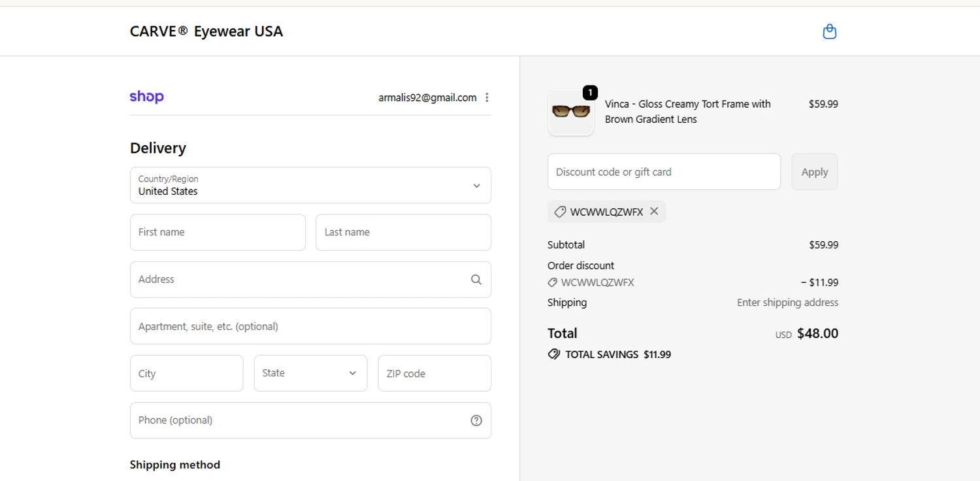980x481 pixels.
Task: Click the quantity badge on the product thumbnail
Action: (x=590, y=93)
